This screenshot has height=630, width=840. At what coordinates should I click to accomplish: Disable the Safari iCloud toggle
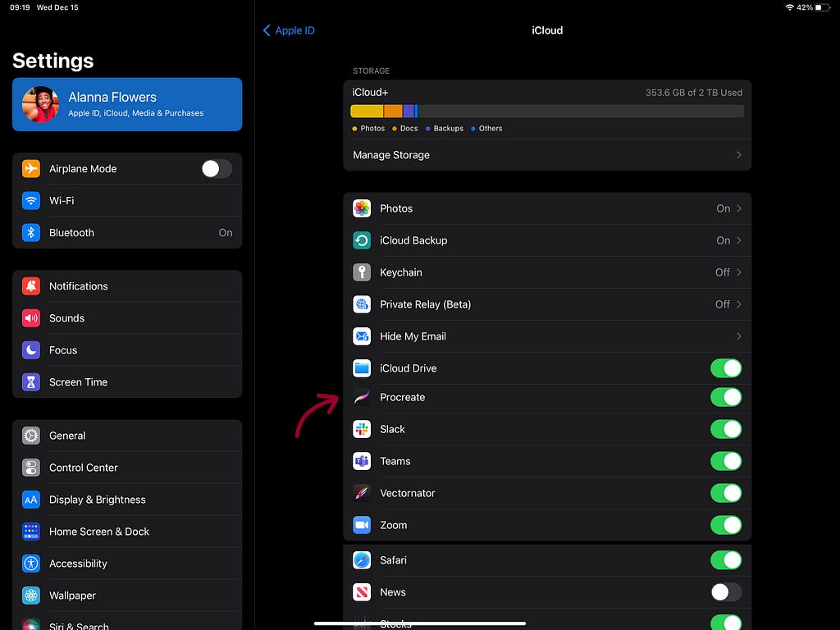tap(726, 560)
